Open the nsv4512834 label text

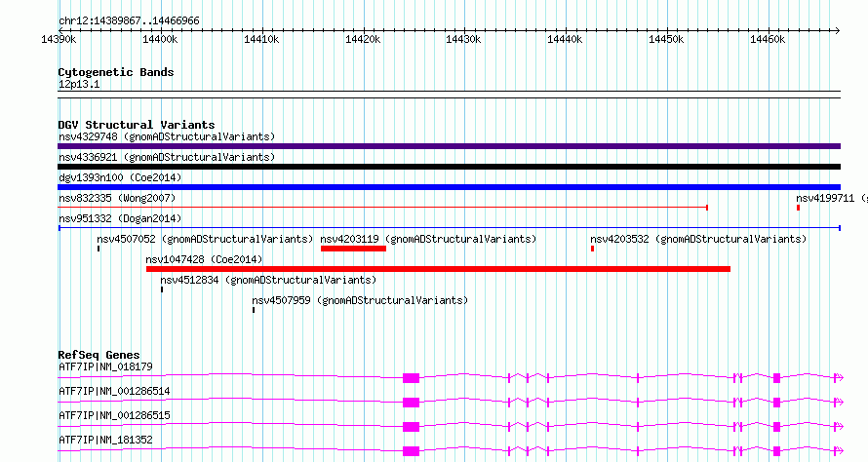[x=268, y=280]
